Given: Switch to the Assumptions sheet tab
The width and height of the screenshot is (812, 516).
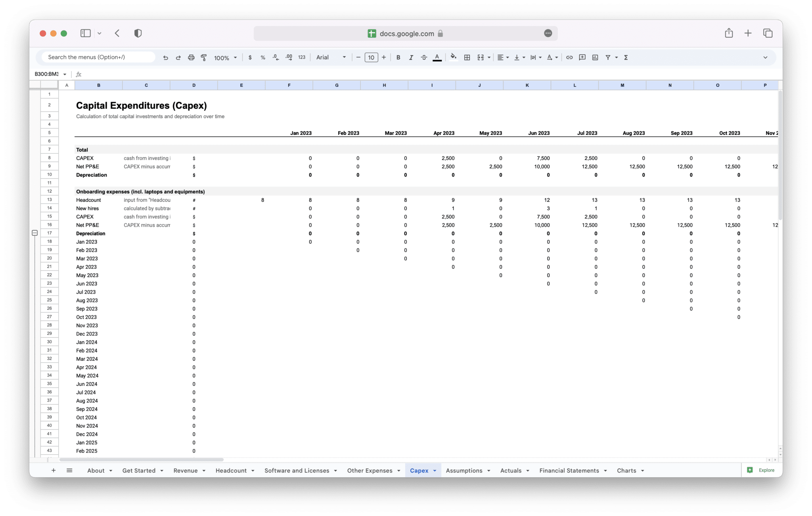Looking at the screenshot, I should tap(464, 470).
